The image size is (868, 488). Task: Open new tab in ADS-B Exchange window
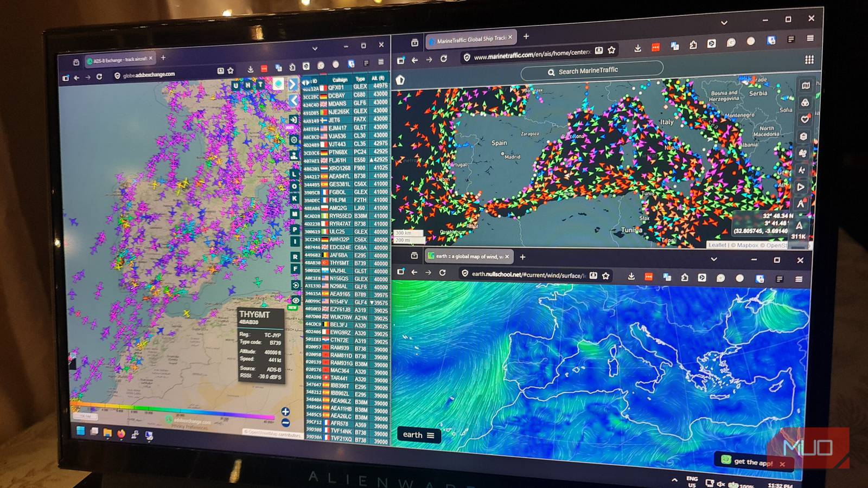163,57
